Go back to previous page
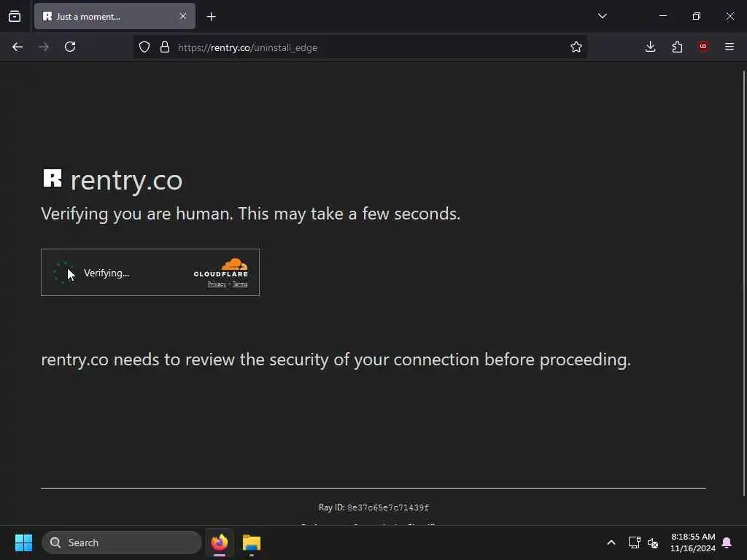This screenshot has height=560, width=747. click(18, 47)
